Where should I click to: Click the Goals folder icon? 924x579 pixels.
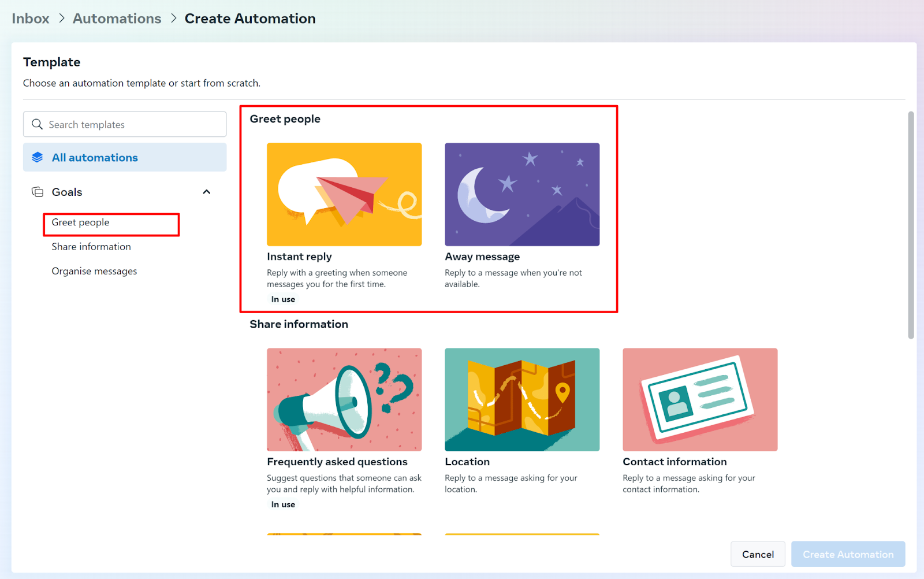[x=38, y=192]
